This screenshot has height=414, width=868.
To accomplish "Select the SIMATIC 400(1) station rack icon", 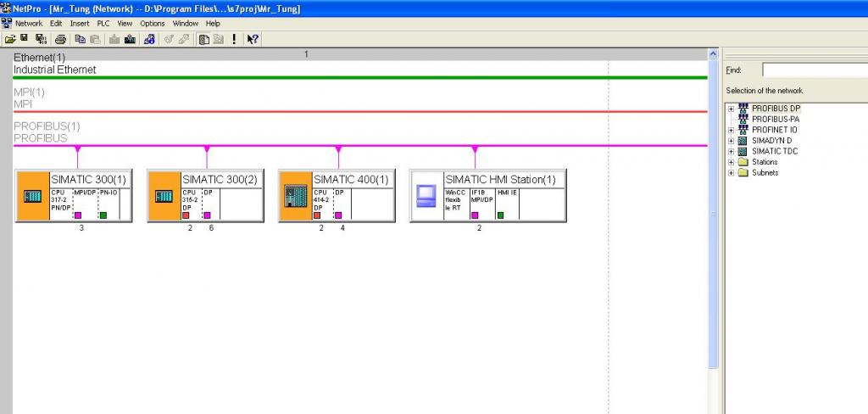I will tap(296, 196).
